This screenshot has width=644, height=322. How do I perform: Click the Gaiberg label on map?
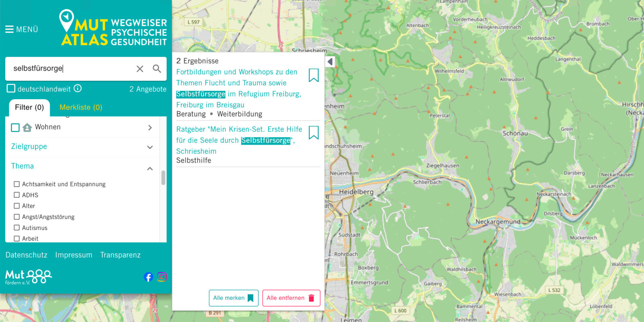[x=432, y=284]
